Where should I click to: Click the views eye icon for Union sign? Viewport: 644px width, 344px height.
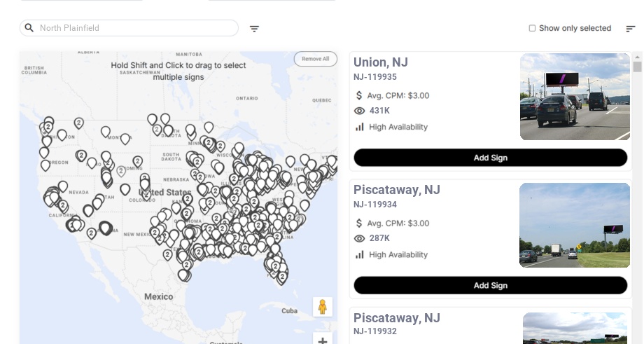360,111
